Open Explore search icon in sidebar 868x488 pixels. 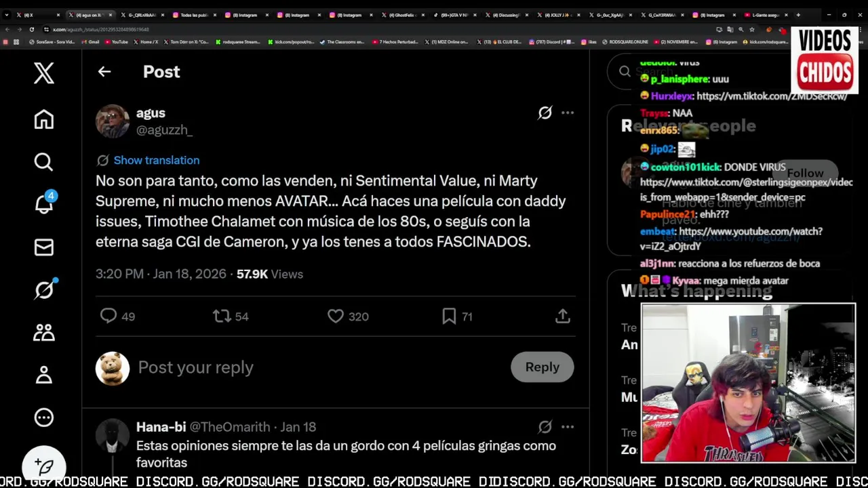click(44, 162)
